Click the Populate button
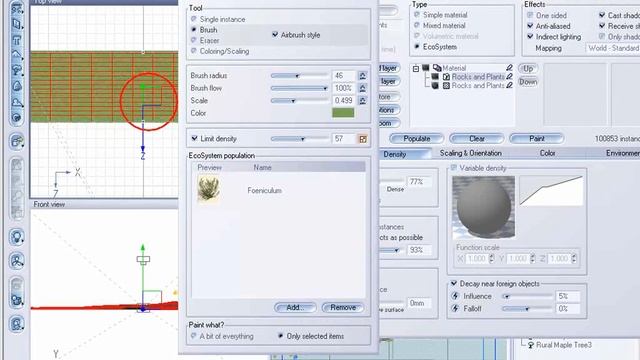 [416, 139]
